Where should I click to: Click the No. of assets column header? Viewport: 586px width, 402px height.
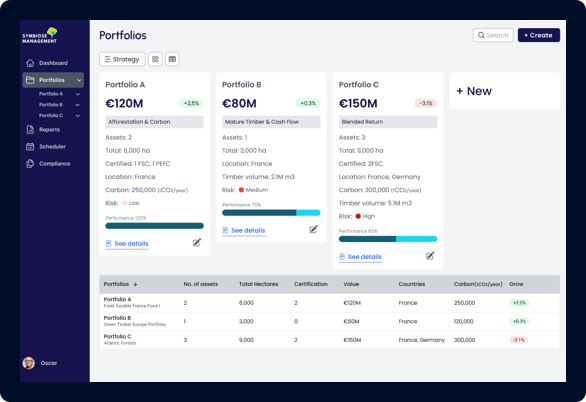[201, 284]
